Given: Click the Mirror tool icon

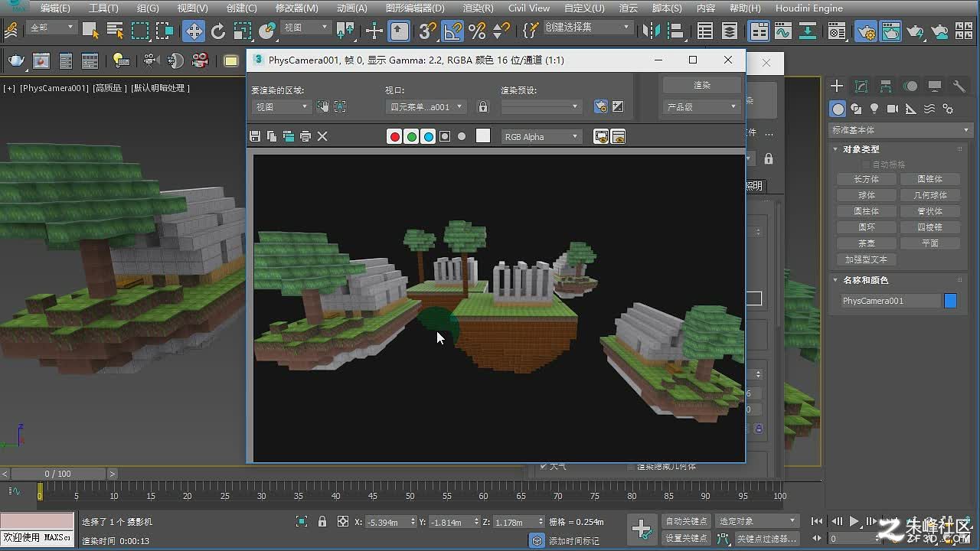Looking at the screenshot, I should [652, 31].
